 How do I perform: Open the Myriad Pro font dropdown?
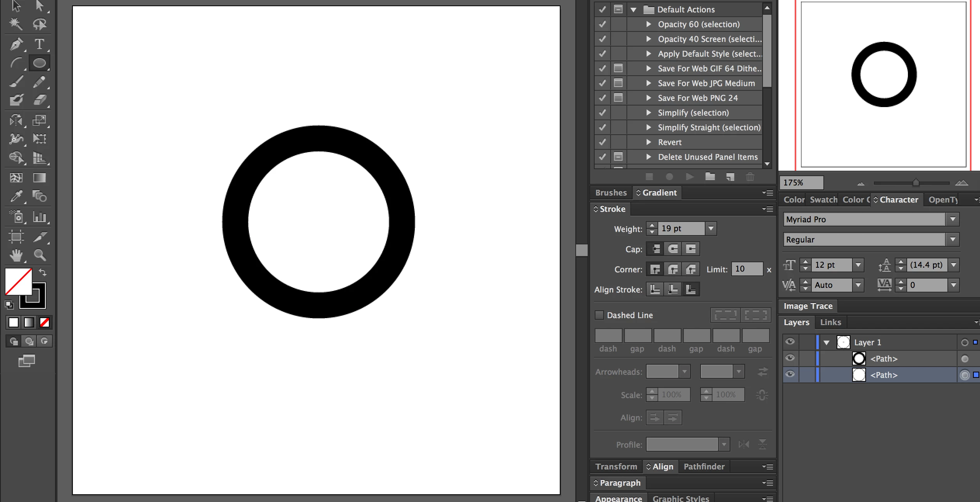[952, 219]
